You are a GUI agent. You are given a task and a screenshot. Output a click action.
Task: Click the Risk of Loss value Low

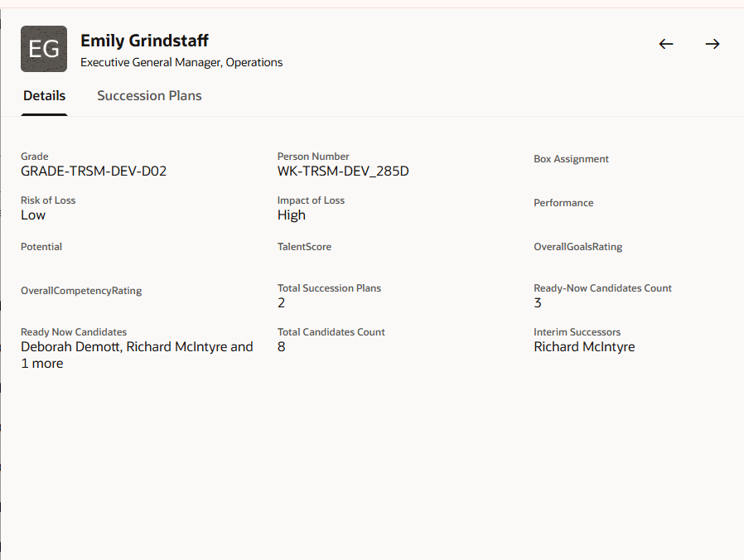32,215
